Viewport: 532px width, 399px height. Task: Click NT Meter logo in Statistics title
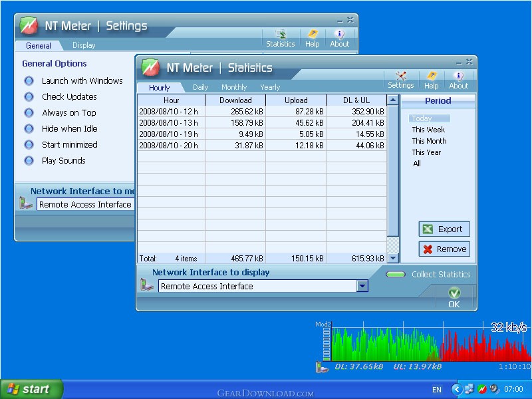coord(150,67)
